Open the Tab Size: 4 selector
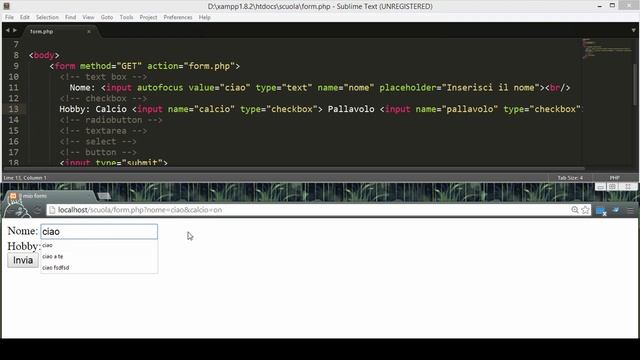The width and height of the screenshot is (640, 360). click(570, 178)
